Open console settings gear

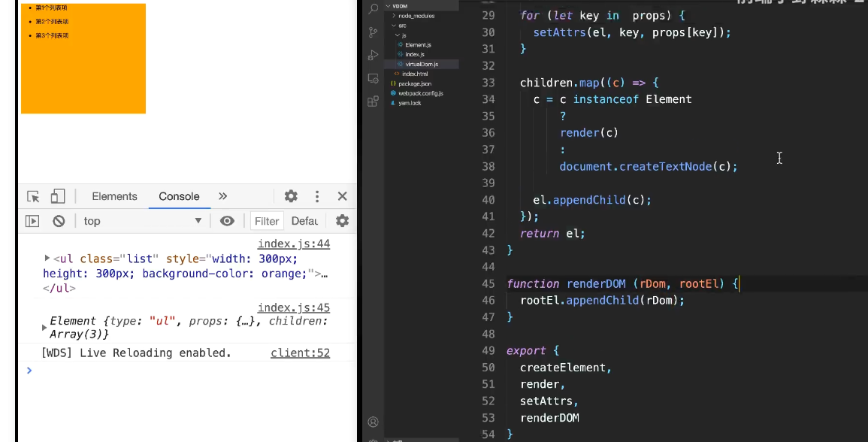pos(342,221)
